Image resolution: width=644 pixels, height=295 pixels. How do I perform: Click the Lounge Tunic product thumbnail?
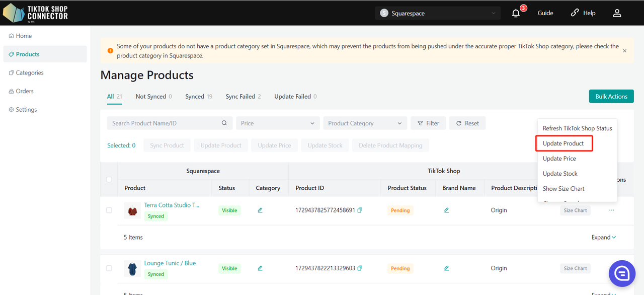pos(132,268)
